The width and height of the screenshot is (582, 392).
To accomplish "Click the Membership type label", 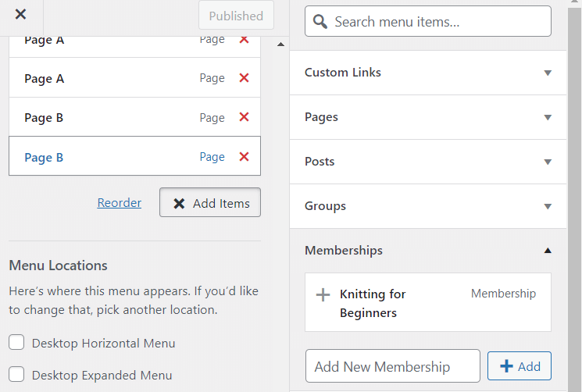I will (503, 294).
